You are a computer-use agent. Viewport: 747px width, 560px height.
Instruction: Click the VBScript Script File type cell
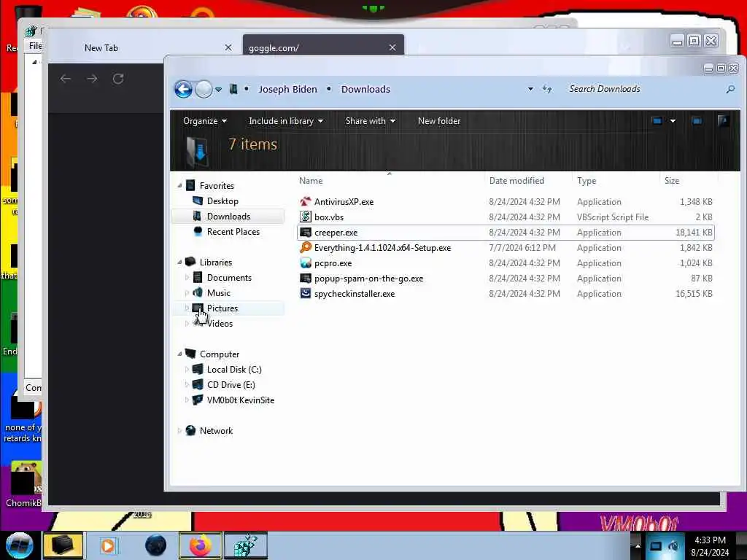click(613, 217)
